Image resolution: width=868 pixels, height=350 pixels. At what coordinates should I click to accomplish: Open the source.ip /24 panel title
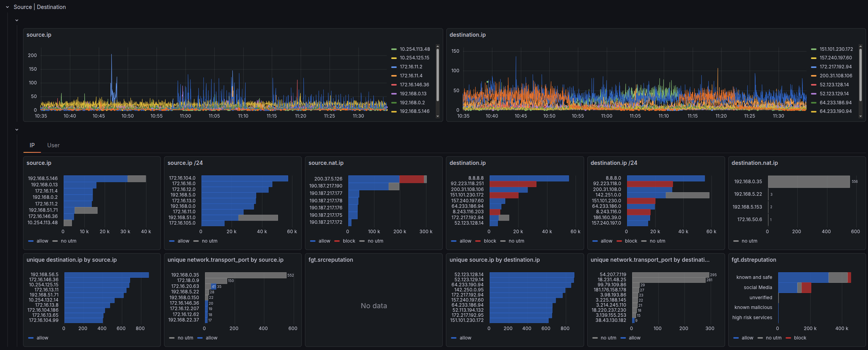pyautogui.click(x=185, y=163)
